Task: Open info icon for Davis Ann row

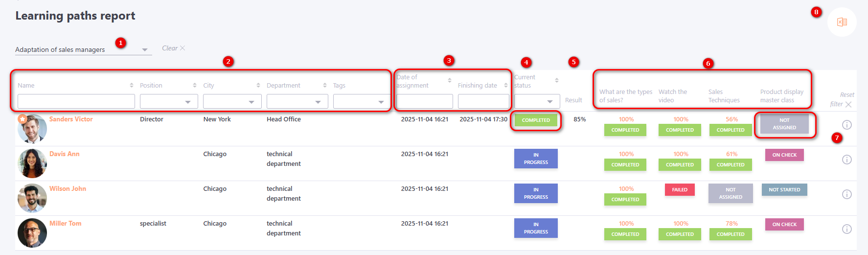Action: pyautogui.click(x=846, y=160)
